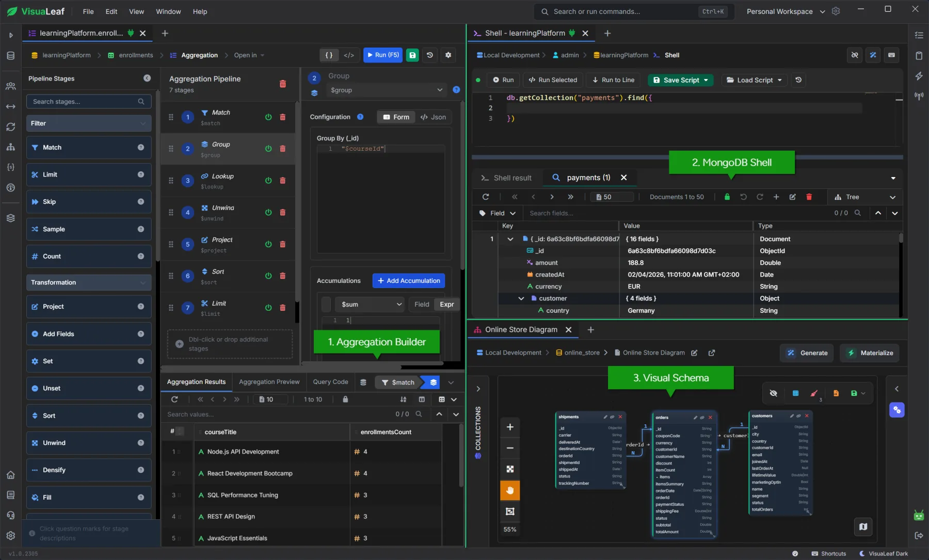
Task: Click the Search stages input field
Action: click(x=89, y=102)
